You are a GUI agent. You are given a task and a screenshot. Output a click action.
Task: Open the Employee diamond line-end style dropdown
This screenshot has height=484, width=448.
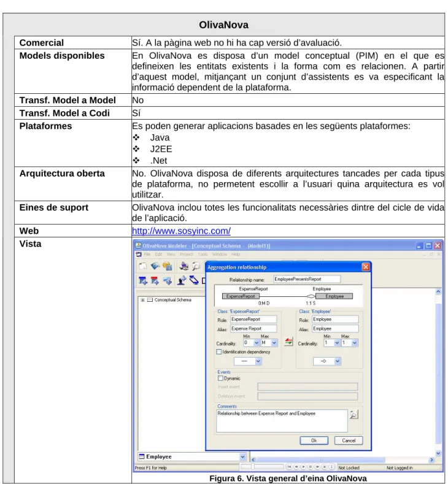pyautogui.click(x=338, y=361)
